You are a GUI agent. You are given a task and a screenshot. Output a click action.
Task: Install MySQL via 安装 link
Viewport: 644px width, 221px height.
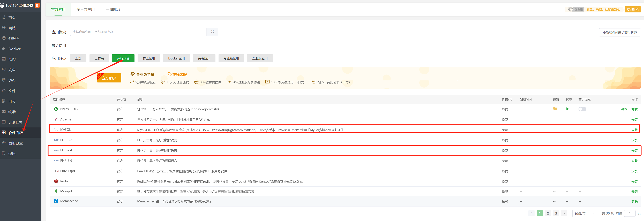tap(634, 130)
